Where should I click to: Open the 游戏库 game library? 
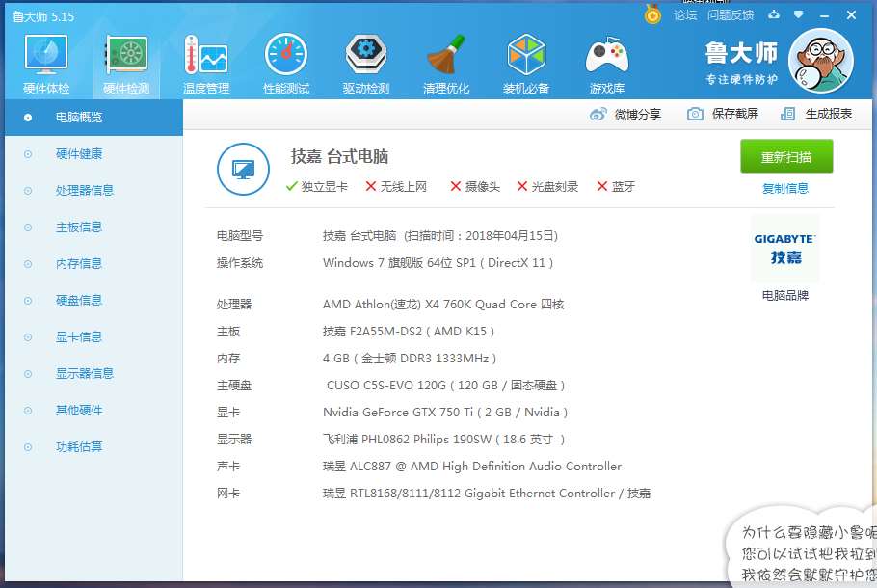tap(607, 65)
